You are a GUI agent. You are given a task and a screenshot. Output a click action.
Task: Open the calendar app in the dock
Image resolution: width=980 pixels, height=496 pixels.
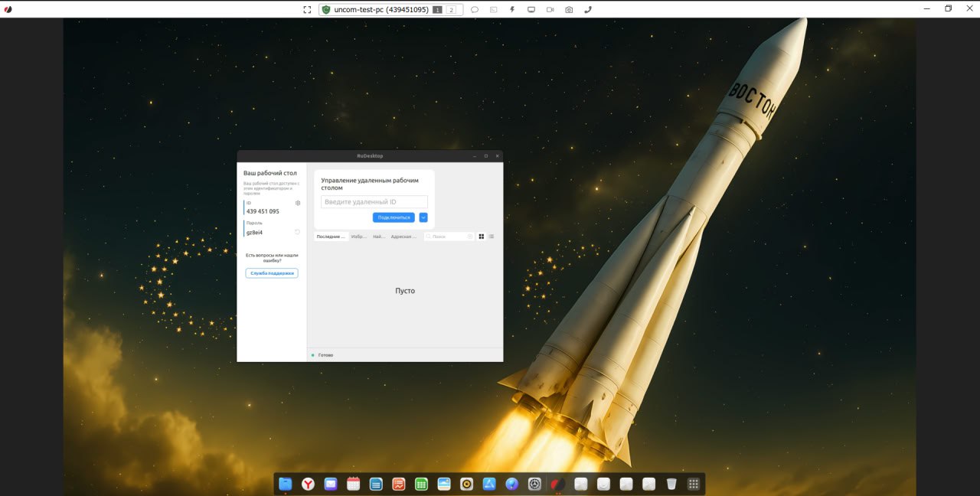[353, 484]
